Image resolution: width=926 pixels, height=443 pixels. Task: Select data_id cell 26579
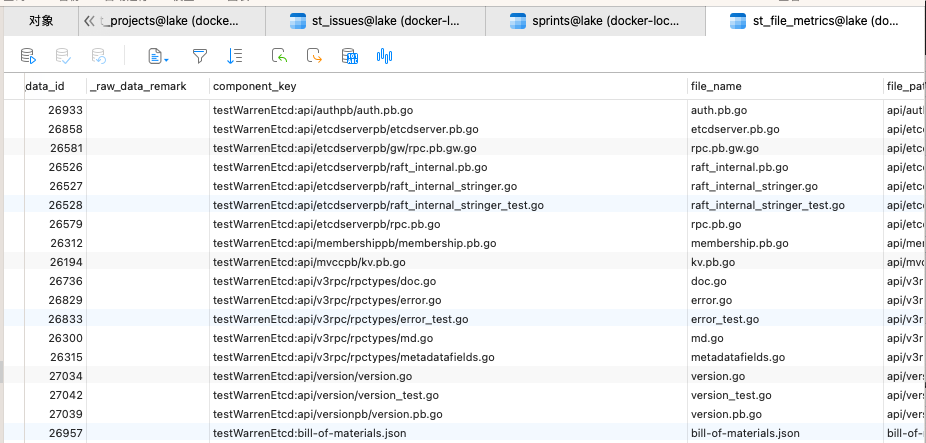pyautogui.click(x=55, y=224)
